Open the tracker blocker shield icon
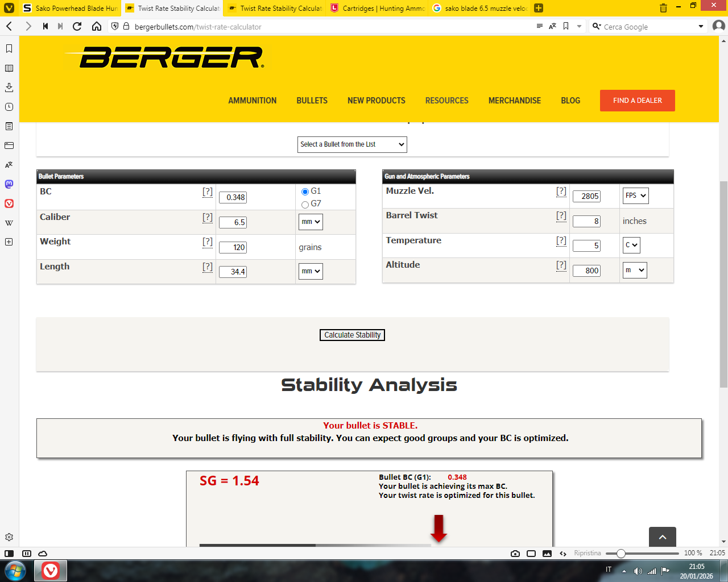Viewport: 728px width, 582px height. (x=115, y=26)
